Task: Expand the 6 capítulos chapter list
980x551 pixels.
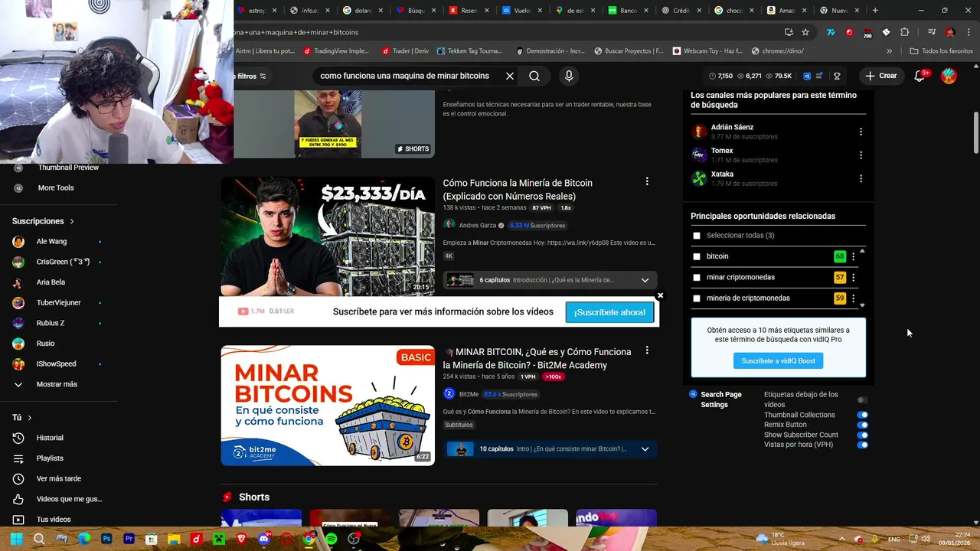Action: tap(645, 280)
